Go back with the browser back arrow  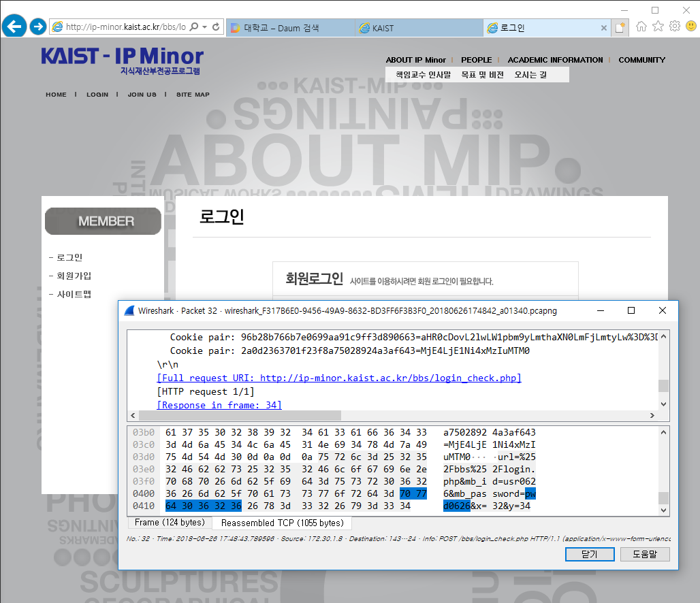(14, 27)
